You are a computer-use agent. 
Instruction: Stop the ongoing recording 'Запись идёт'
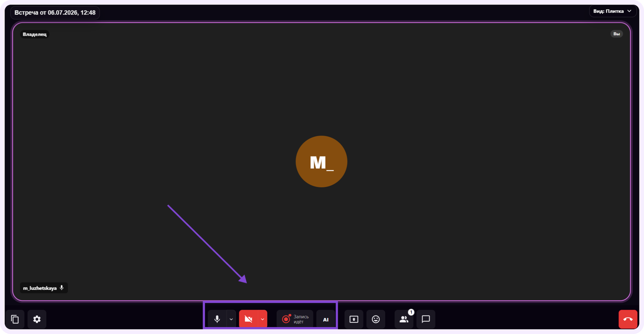coord(295,319)
